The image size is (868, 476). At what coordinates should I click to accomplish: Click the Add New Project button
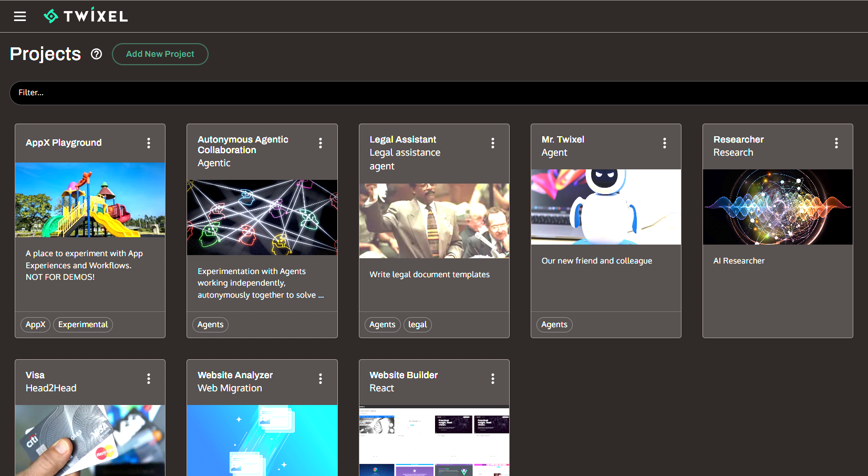click(160, 54)
